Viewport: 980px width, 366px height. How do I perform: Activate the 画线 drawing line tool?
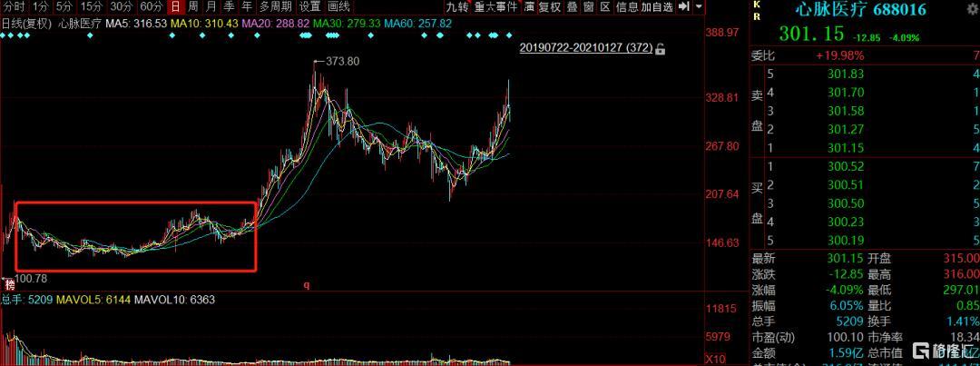(x=339, y=7)
